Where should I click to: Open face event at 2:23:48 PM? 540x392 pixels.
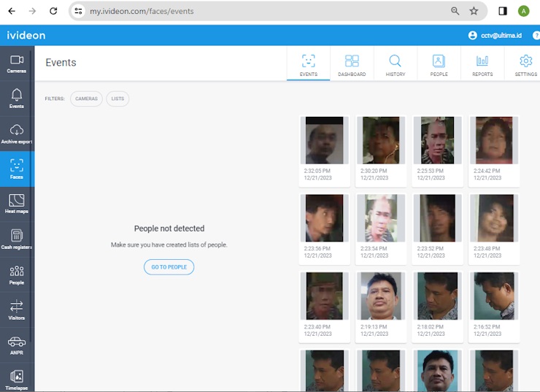coord(494,228)
